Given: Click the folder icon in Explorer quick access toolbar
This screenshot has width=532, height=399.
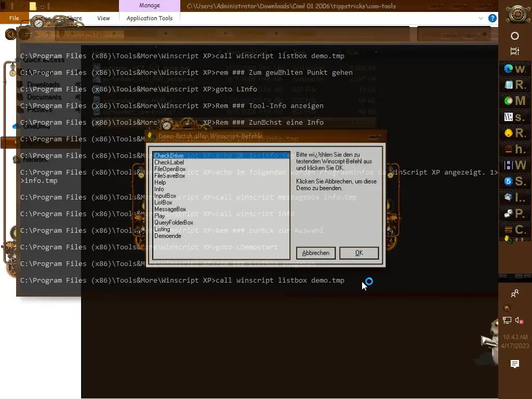Looking at the screenshot, I should click(33, 6).
